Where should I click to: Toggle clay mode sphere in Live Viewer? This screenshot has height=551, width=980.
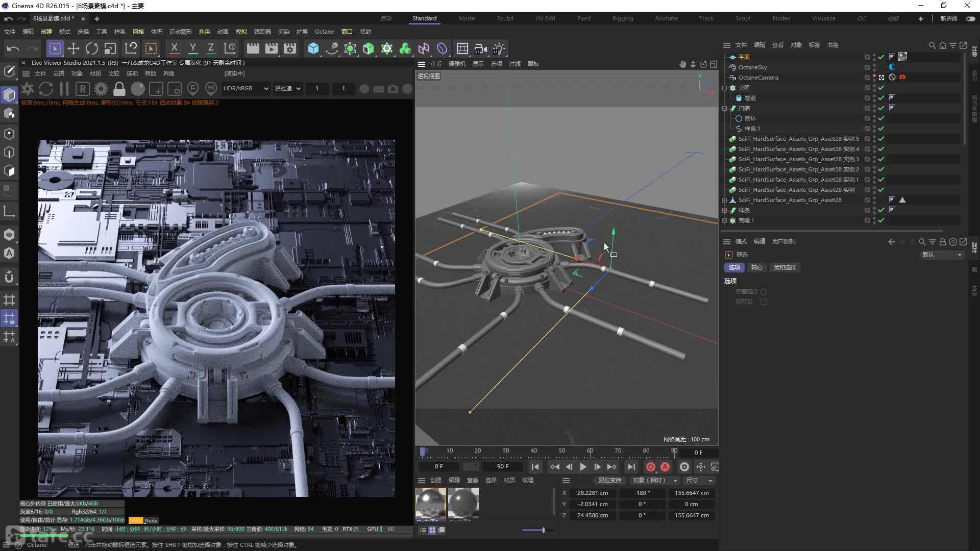(x=138, y=89)
